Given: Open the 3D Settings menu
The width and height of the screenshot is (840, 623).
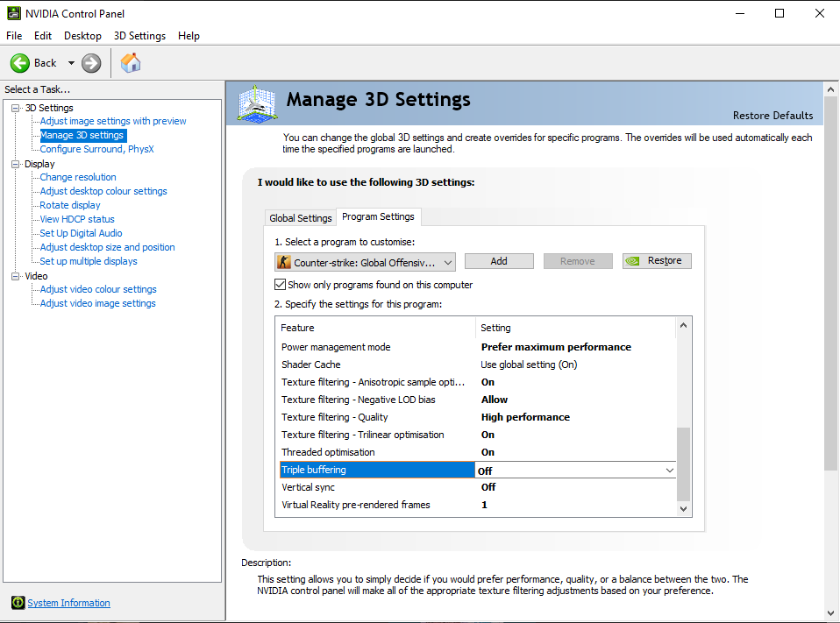Looking at the screenshot, I should [139, 36].
